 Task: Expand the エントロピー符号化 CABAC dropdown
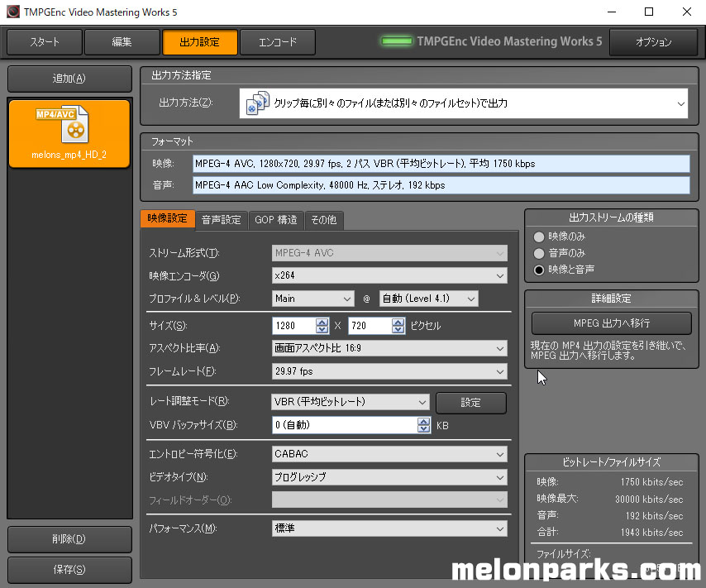pyautogui.click(x=389, y=454)
